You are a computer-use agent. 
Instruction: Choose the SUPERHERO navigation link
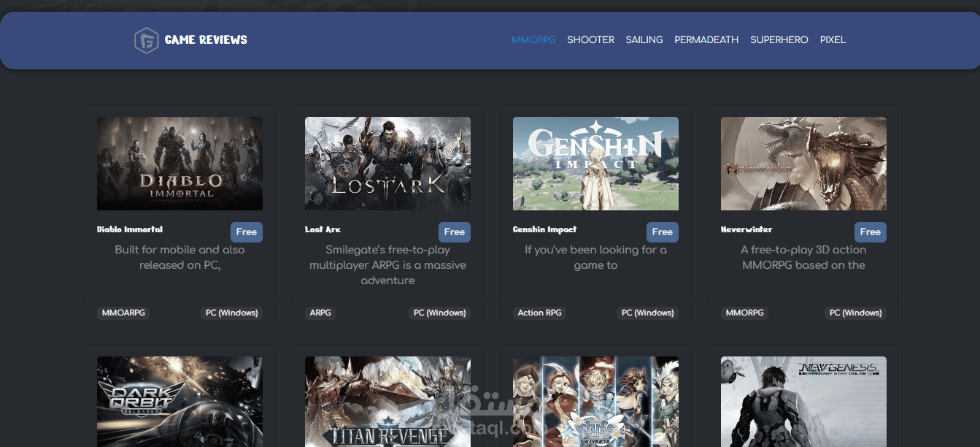coord(779,40)
